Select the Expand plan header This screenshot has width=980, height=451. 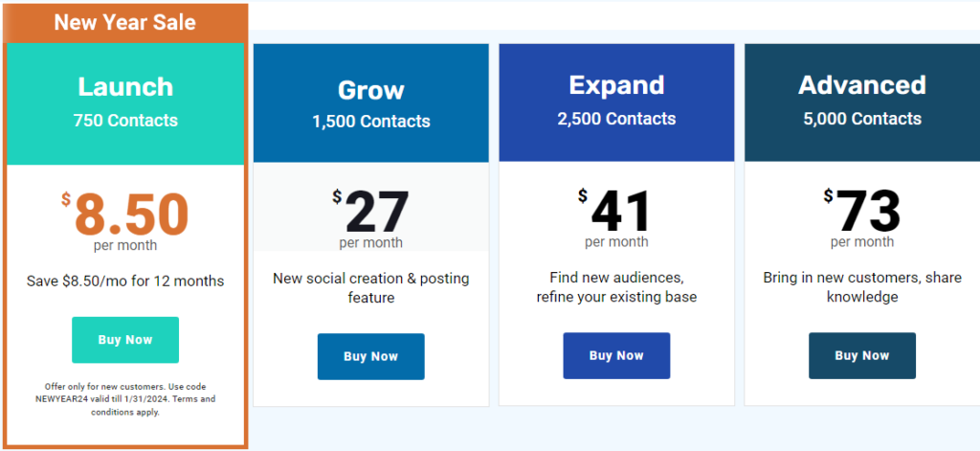click(x=616, y=85)
